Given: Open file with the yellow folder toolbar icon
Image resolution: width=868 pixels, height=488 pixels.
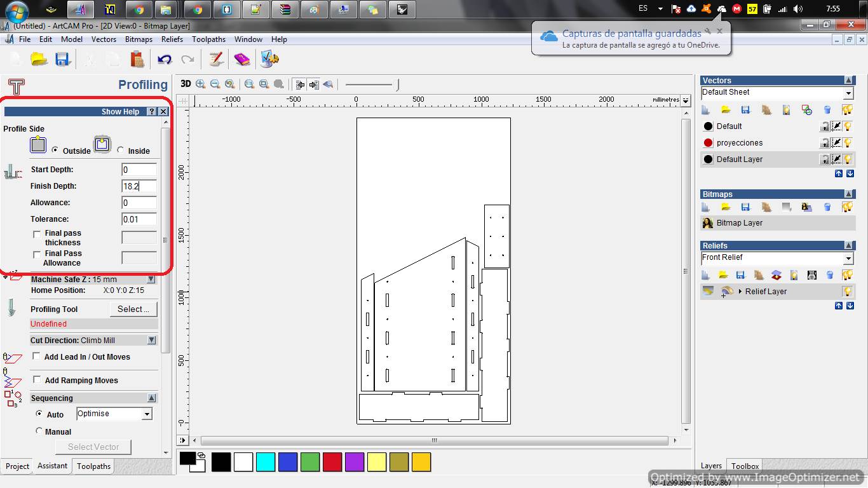Looking at the screenshot, I should (39, 59).
